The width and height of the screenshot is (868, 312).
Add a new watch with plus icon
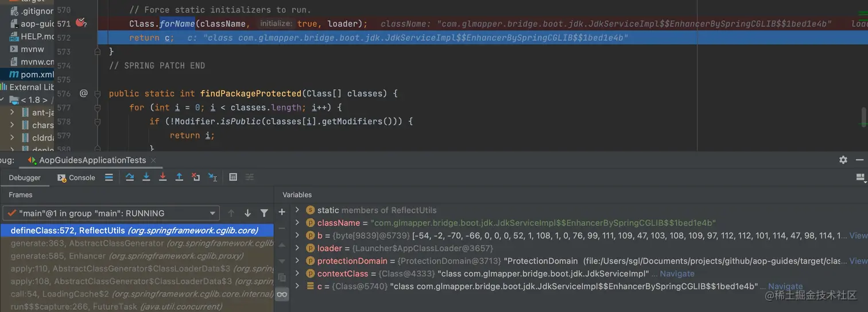pyautogui.click(x=282, y=212)
